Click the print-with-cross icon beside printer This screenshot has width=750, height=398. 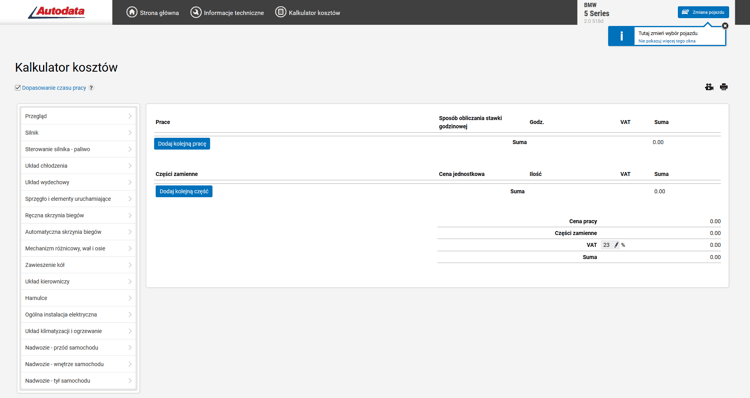tap(709, 87)
